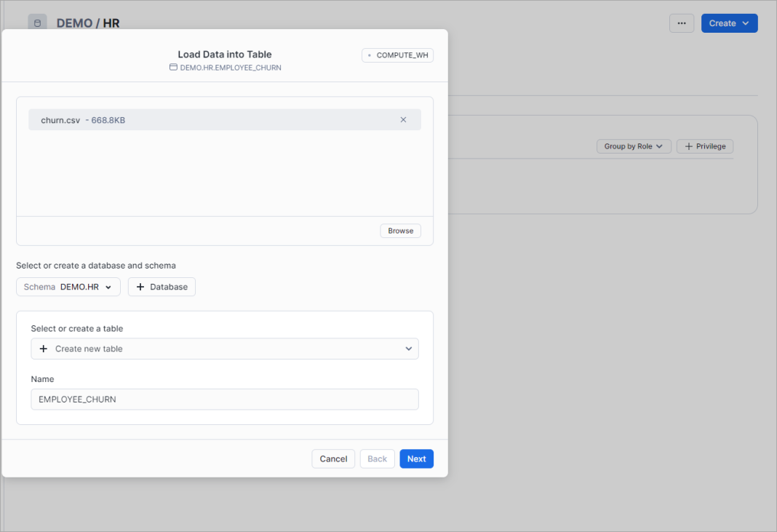Screen dimensions: 777x532
Task: Expand the Create new table selector chevron
Action: [x=409, y=349]
